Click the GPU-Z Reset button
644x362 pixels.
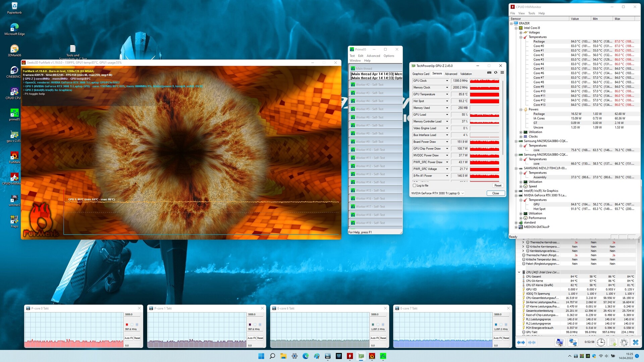pos(498,185)
